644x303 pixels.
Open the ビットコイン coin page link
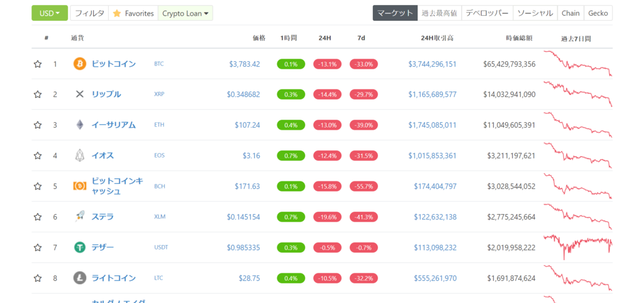[x=113, y=64]
